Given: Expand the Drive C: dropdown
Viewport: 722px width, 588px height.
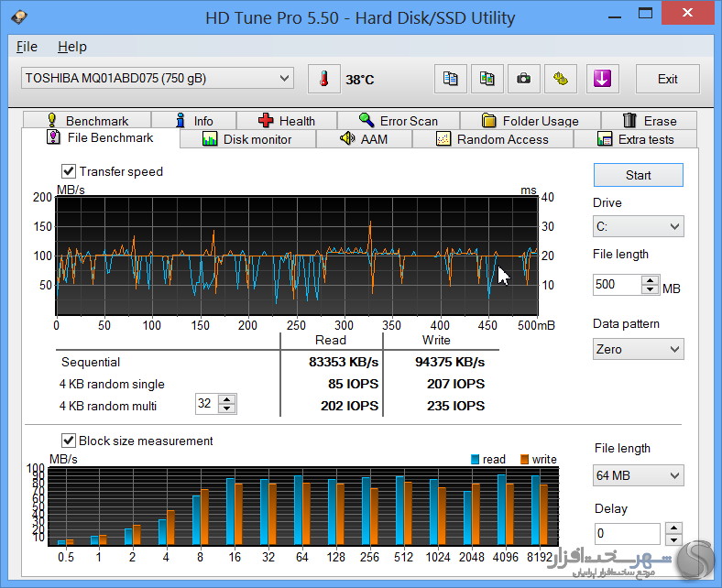Looking at the screenshot, I should pyautogui.click(x=638, y=226).
